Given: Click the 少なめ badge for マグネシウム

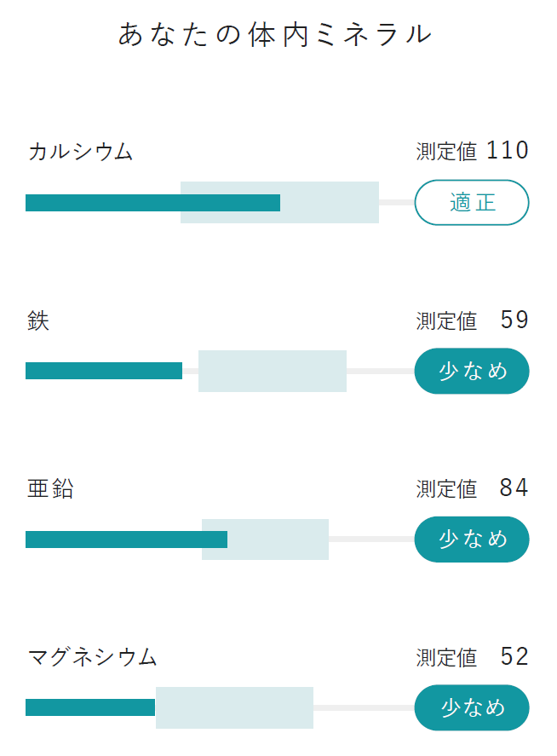Looking at the screenshot, I should pyautogui.click(x=472, y=707).
